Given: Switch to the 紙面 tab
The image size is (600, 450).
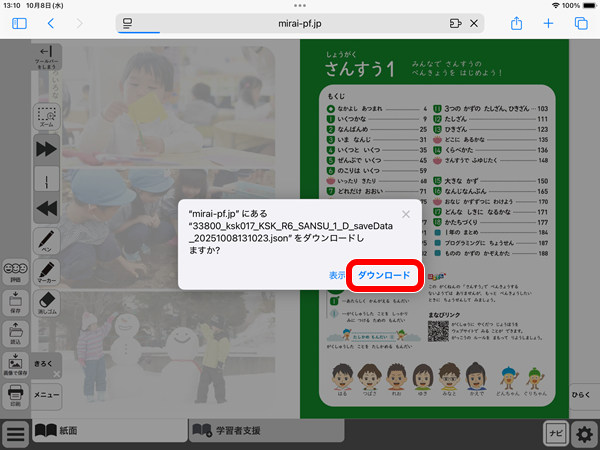Looking at the screenshot, I should coord(110,430).
